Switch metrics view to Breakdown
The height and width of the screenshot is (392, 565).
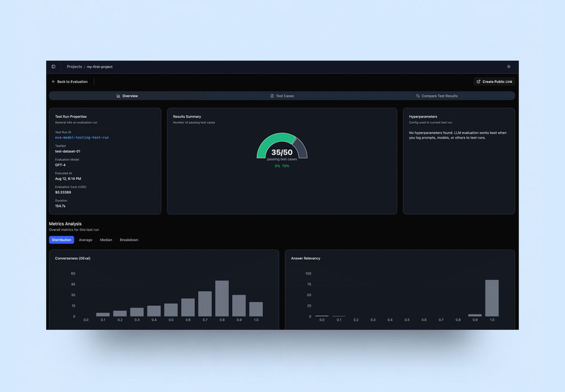point(129,240)
